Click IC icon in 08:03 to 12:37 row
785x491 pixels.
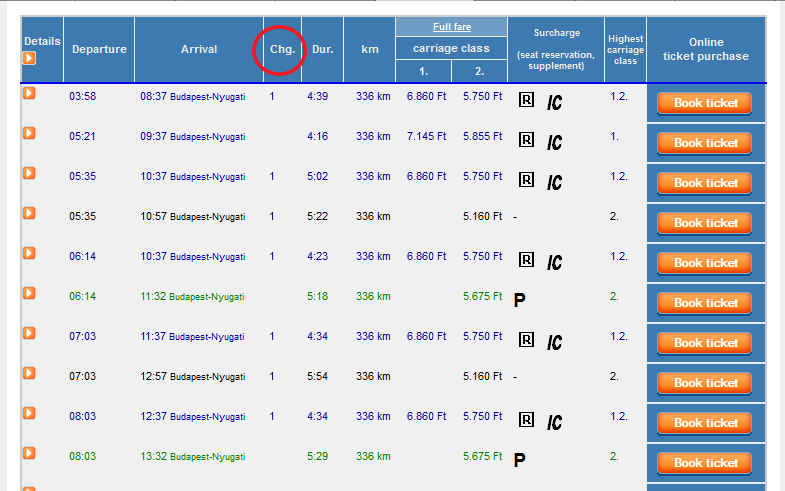point(554,423)
